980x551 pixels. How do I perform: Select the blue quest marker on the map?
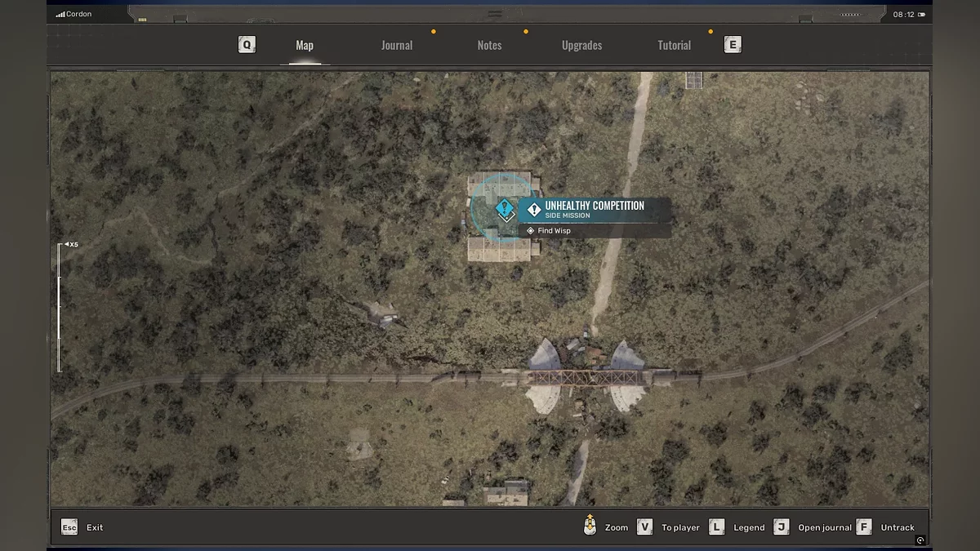[x=505, y=209]
